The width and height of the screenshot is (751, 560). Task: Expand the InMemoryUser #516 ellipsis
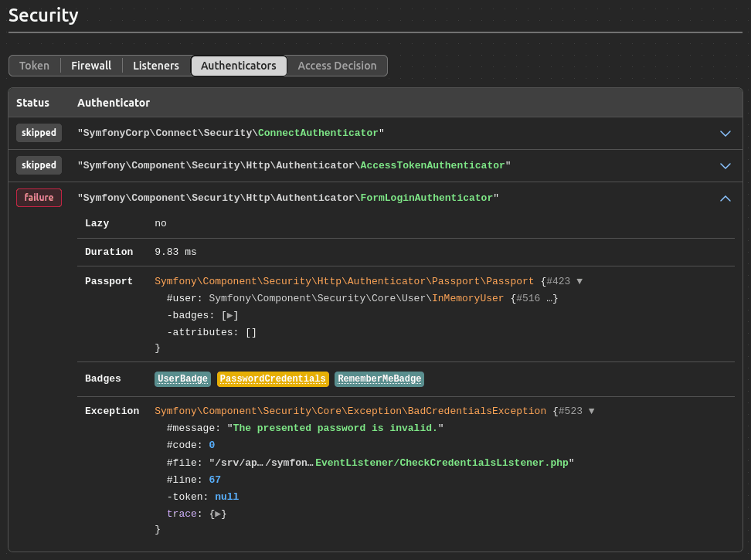point(549,298)
